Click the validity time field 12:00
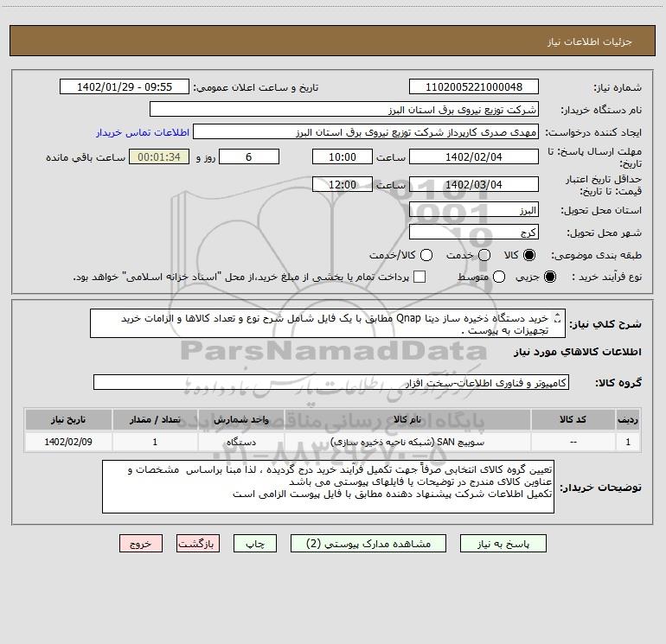Screen dimensions: 666x644 click(343, 184)
